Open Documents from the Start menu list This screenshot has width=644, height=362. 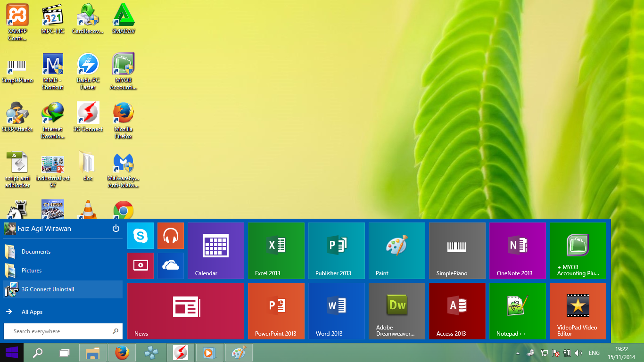click(63, 252)
